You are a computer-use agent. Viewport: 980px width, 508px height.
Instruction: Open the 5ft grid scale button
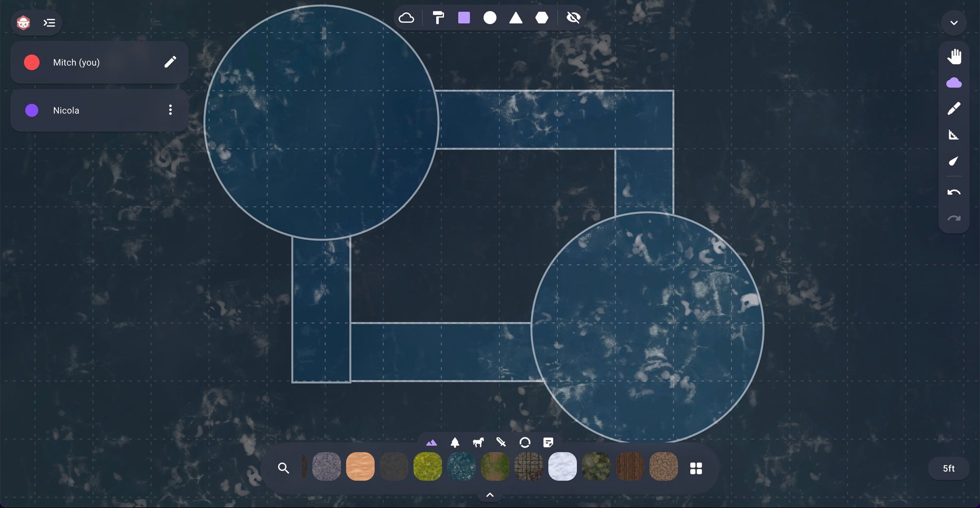tap(949, 468)
